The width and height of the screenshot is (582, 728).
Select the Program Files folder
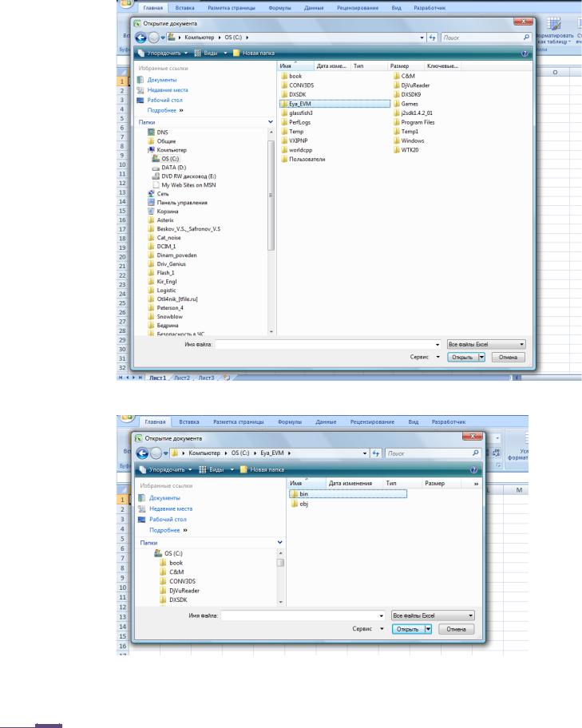pos(417,122)
